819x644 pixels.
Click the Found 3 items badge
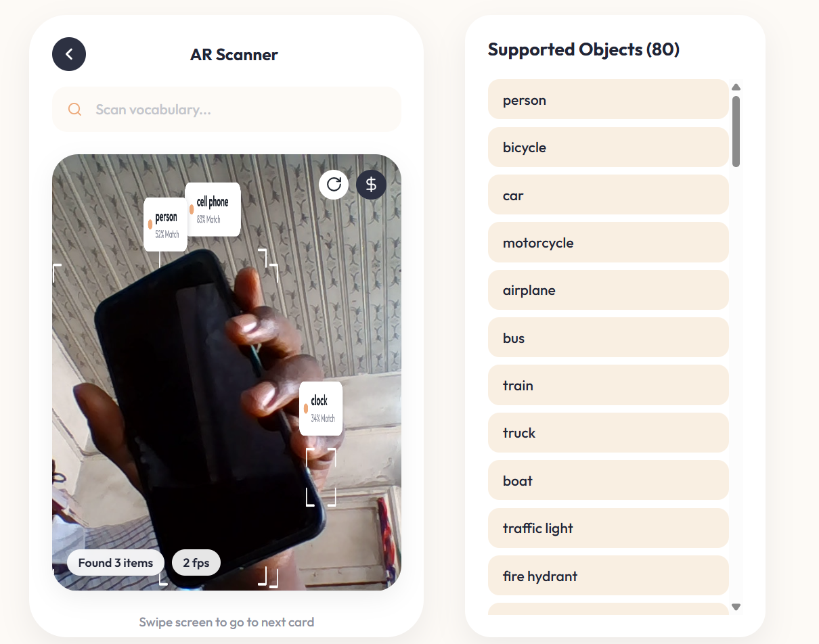click(x=116, y=563)
